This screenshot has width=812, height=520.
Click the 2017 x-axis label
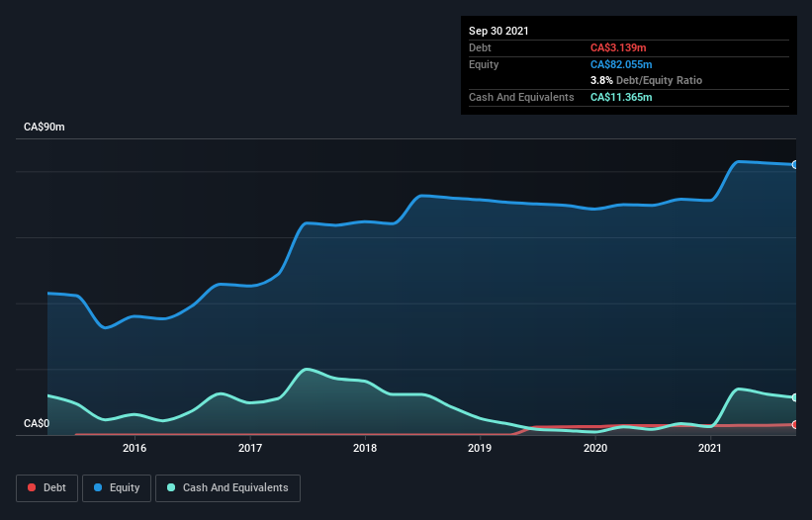[250, 448]
